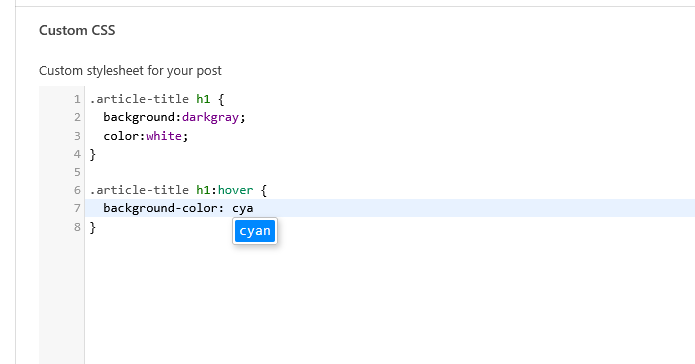Image resolution: width=695 pixels, height=364 pixels.
Task: Click line number 4 in gutter
Action: pos(77,154)
